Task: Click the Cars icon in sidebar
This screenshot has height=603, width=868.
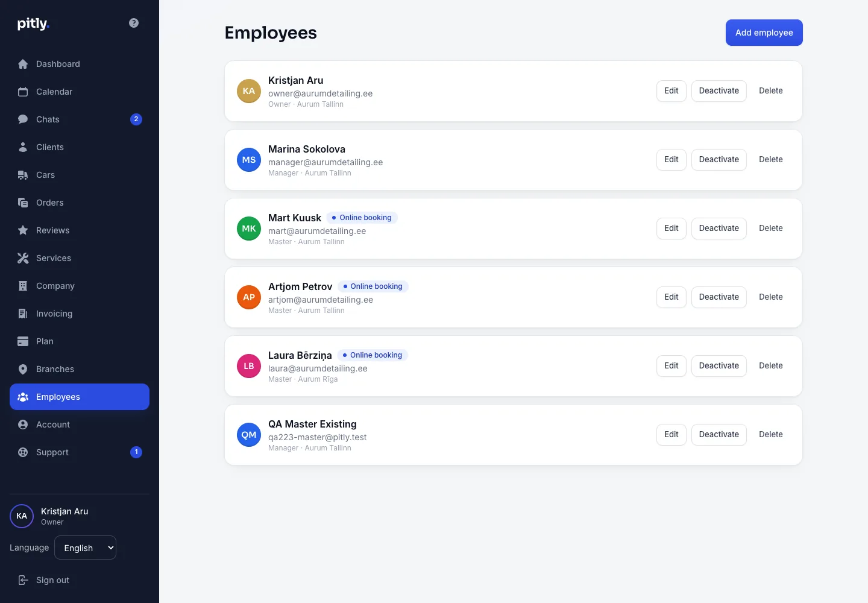Action: 23,175
